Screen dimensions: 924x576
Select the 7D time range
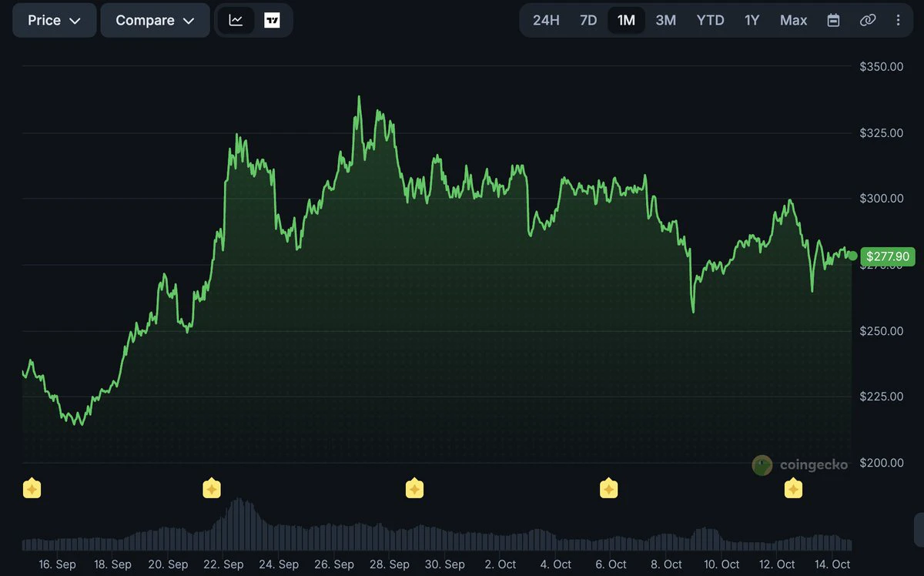click(x=588, y=20)
